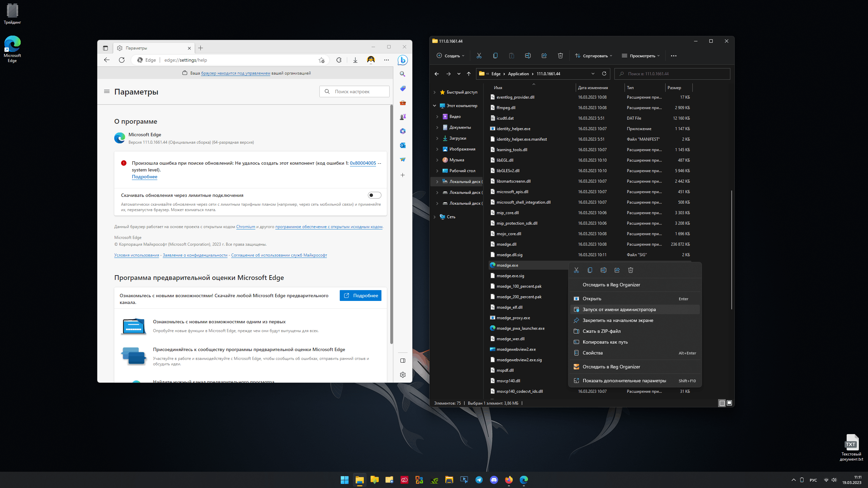Toggle downloading updates over metered connections

(374, 195)
